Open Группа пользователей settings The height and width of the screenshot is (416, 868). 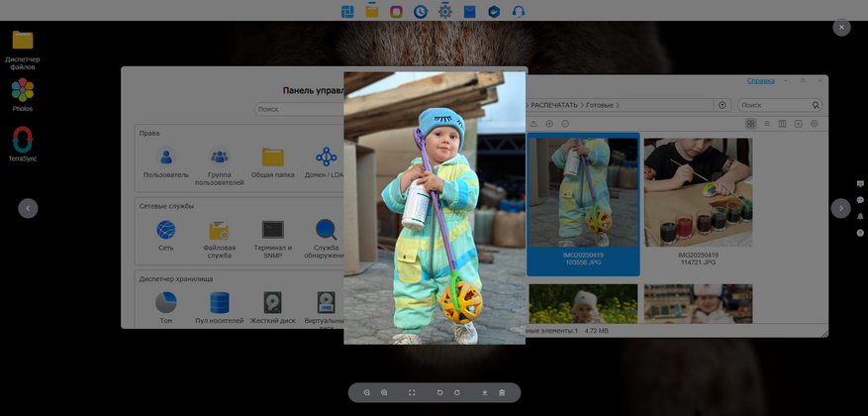pyautogui.click(x=219, y=166)
